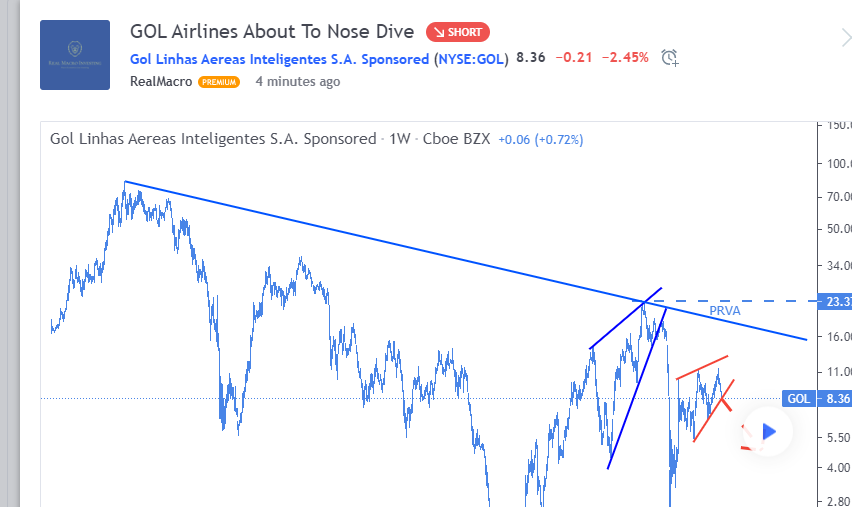This screenshot has width=852, height=507.
Task: Click the red SHORT badge
Action: tap(458, 32)
